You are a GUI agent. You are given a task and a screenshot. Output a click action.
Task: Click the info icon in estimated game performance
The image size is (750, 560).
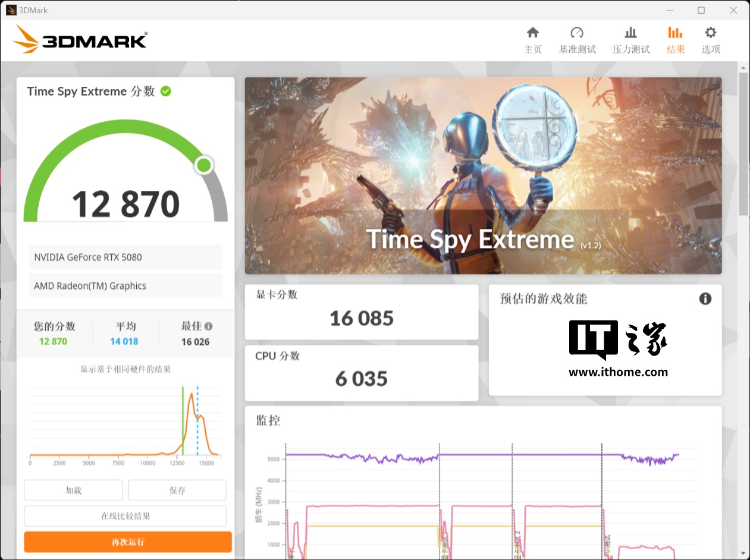click(x=705, y=298)
